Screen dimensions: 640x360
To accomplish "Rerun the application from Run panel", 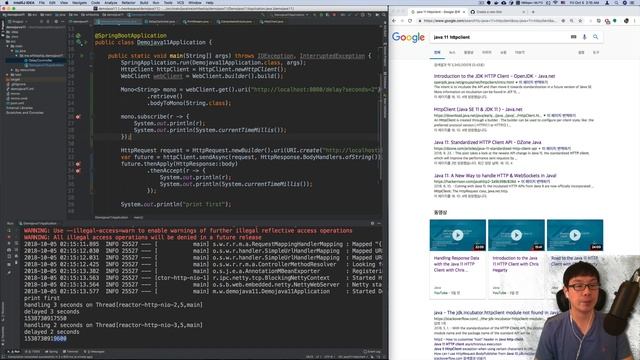I will coord(9,231).
